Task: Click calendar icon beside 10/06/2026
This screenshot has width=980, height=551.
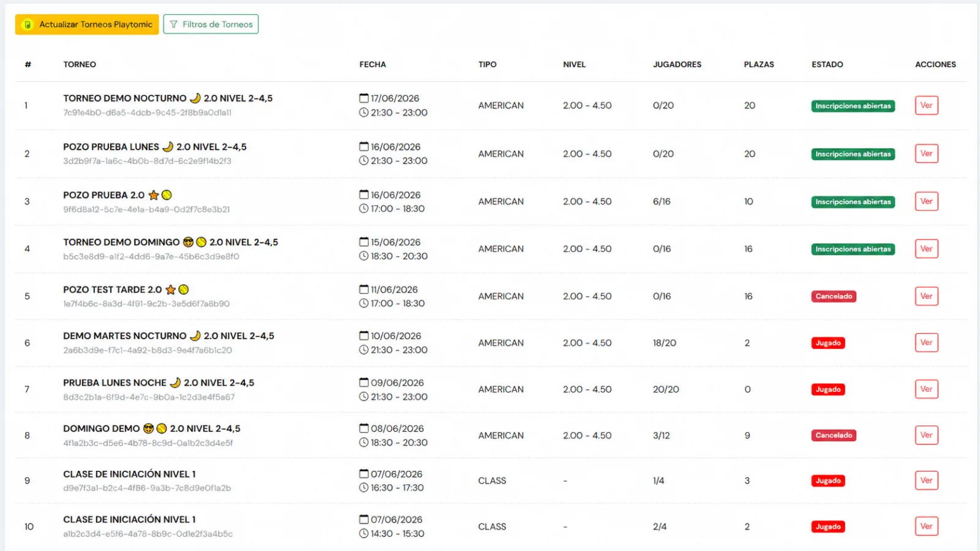Action: point(364,335)
